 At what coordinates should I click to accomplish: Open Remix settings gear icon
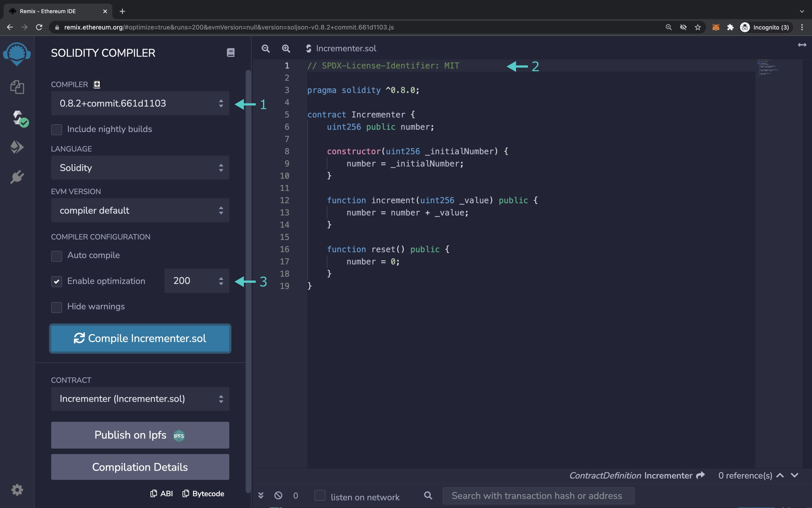click(17, 490)
